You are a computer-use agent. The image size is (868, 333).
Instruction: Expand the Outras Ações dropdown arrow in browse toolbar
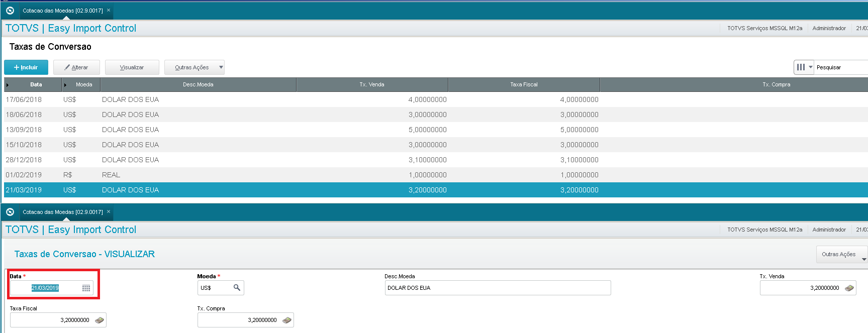tap(221, 67)
